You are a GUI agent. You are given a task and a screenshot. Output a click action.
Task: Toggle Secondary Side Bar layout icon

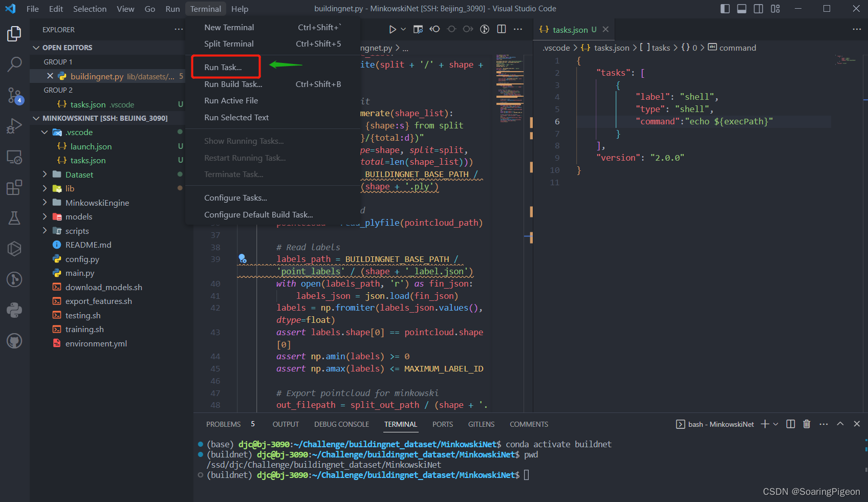point(758,9)
